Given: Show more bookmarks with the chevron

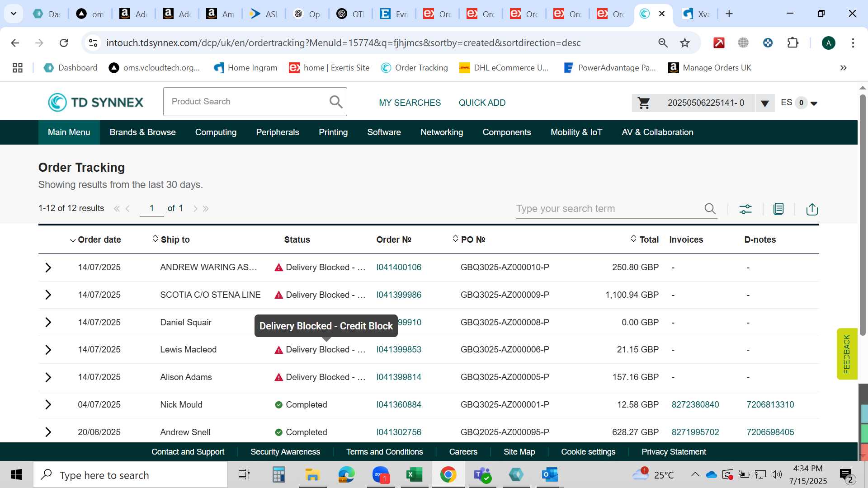Looking at the screenshot, I should pyautogui.click(x=843, y=68).
